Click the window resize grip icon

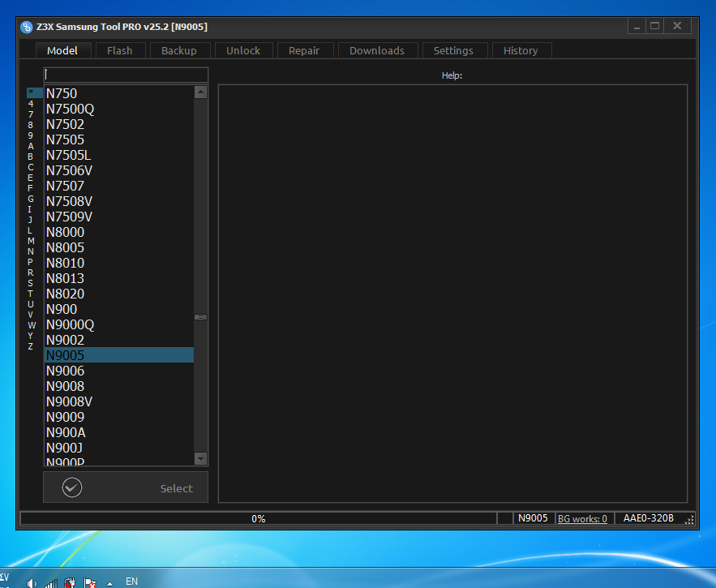click(x=689, y=520)
